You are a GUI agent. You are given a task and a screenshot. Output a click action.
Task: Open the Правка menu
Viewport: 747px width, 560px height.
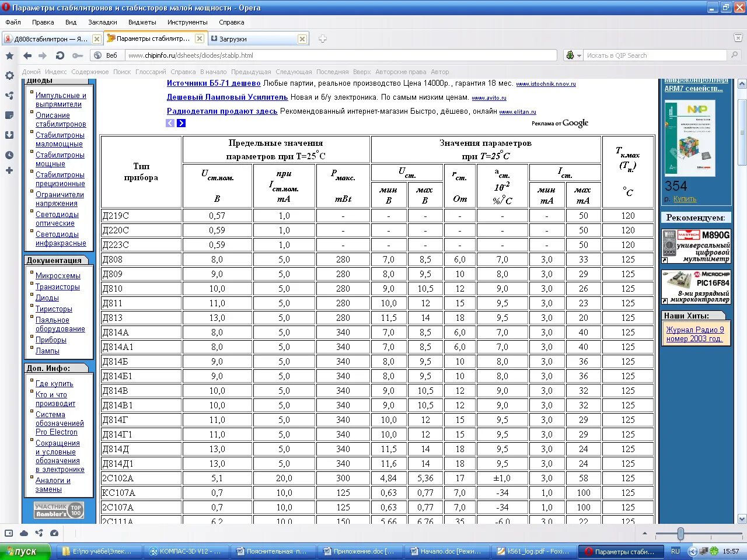coord(43,22)
